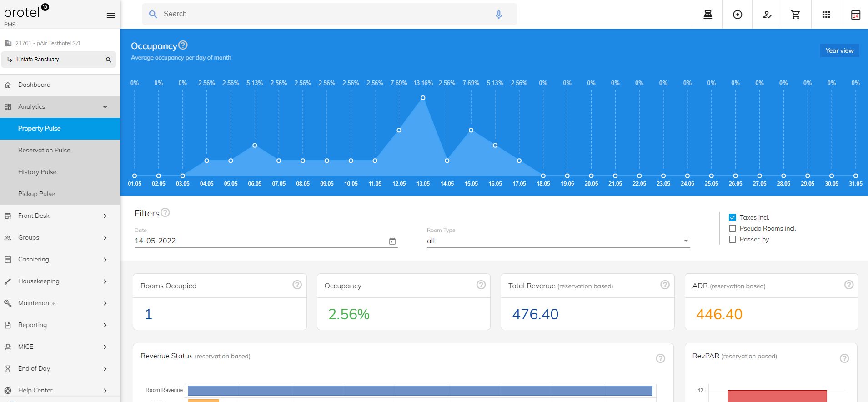
Task: Enable the Passer-by checkbox
Action: tap(733, 239)
